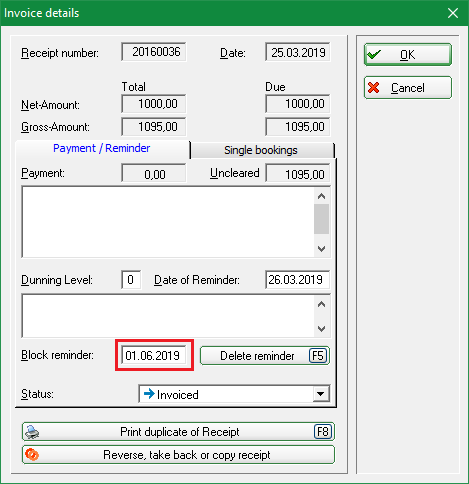Click the reminder list scroll up arrow

click(x=321, y=304)
